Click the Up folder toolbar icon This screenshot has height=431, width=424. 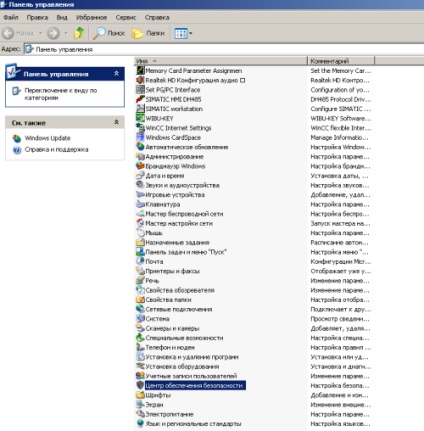click(x=79, y=33)
